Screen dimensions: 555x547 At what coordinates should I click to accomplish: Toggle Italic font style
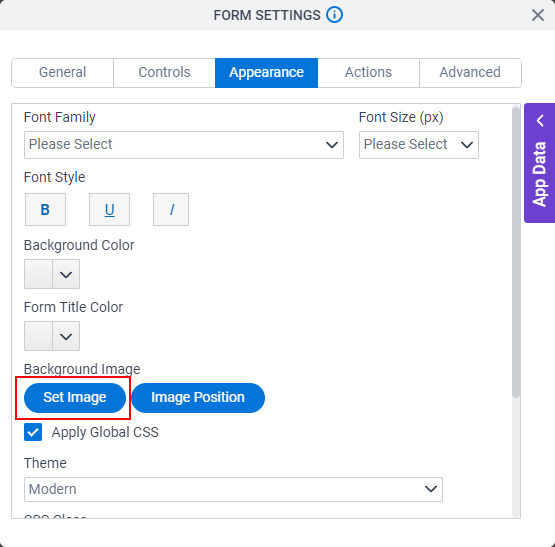pos(171,210)
